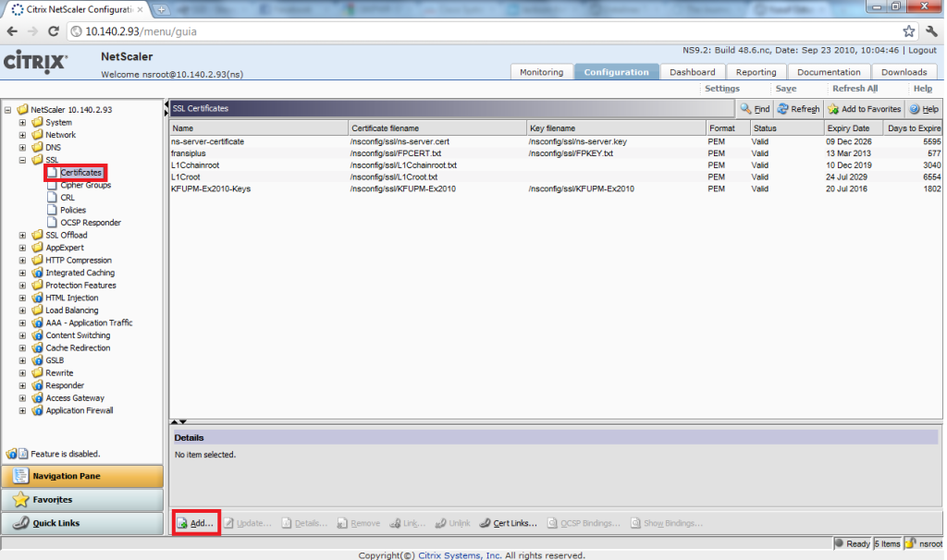Select the KFUPM-Ex2010-Keys row

tap(556, 189)
